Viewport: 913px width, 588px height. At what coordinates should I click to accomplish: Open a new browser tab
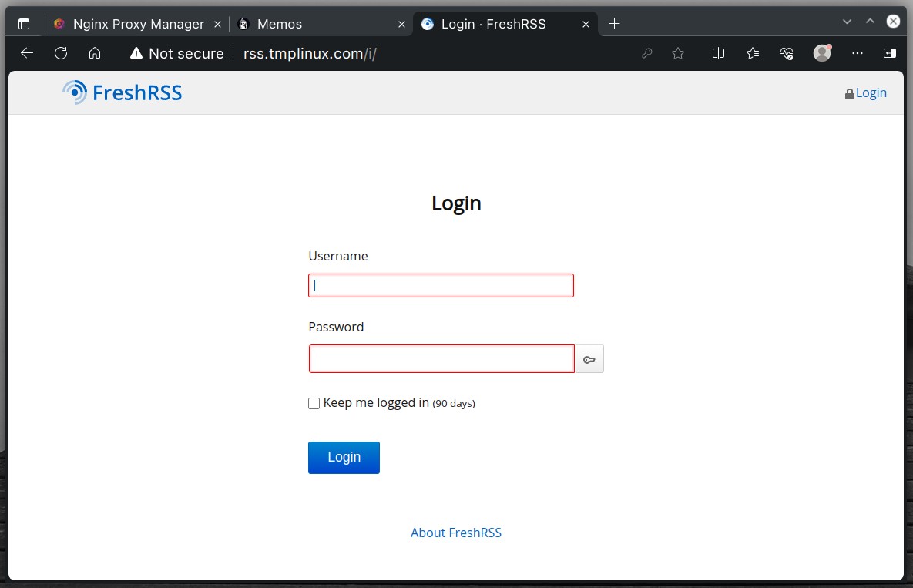[x=614, y=24]
